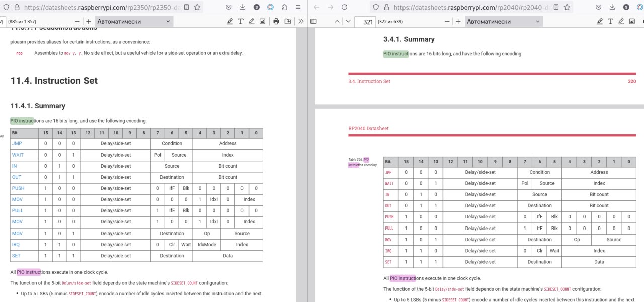Toggle reader view in the RP2350 window
This screenshot has height=302, width=644.
point(187,8)
